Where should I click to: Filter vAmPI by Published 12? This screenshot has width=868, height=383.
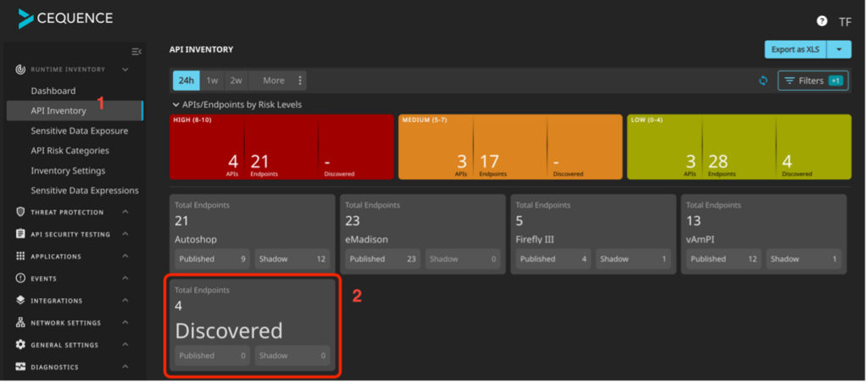724,259
